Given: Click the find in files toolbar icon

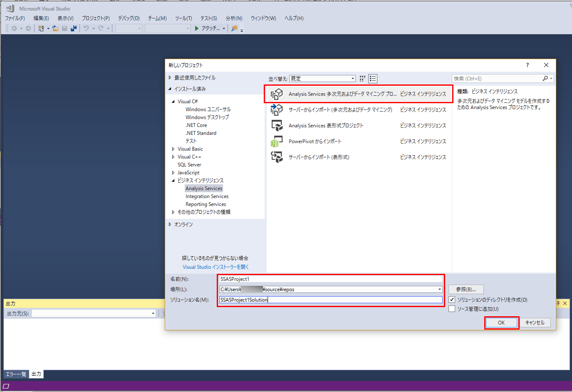Looking at the screenshot, I should tap(234, 28).
